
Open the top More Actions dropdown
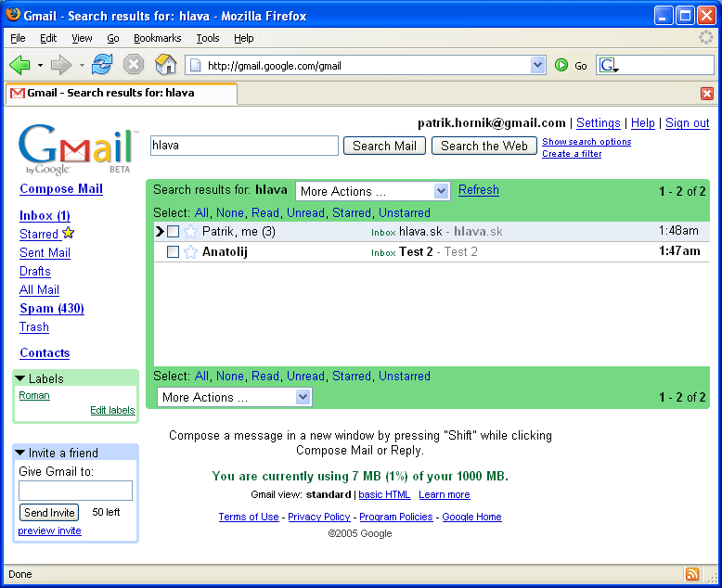[x=373, y=191]
